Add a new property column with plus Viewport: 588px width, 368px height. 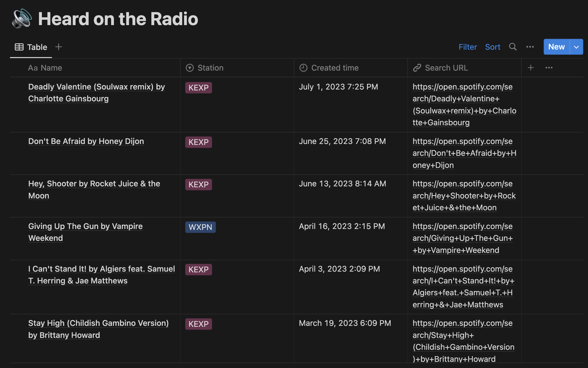point(531,68)
